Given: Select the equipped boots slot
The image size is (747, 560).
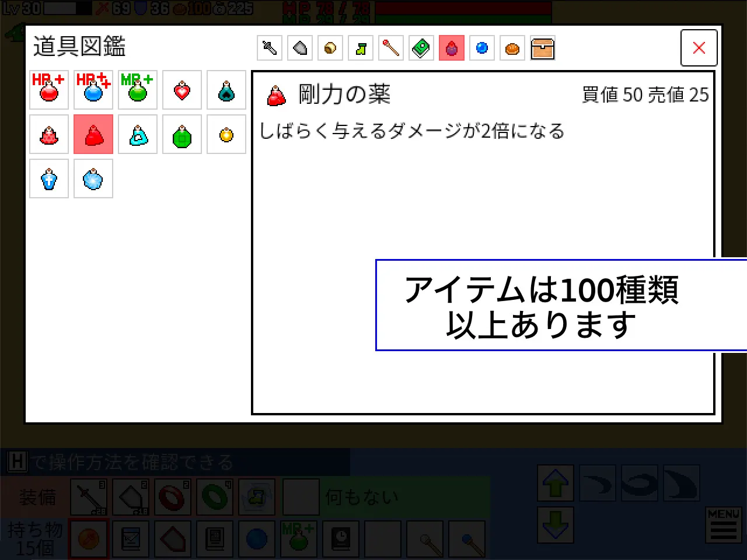Looking at the screenshot, I should click(257, 498).
